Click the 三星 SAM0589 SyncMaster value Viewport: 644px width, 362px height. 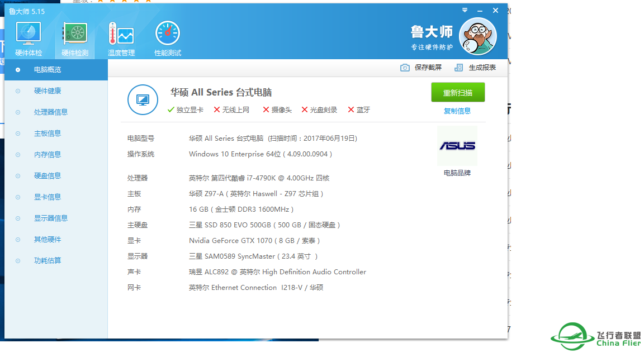pyautogui.click(x=253, y=256)
